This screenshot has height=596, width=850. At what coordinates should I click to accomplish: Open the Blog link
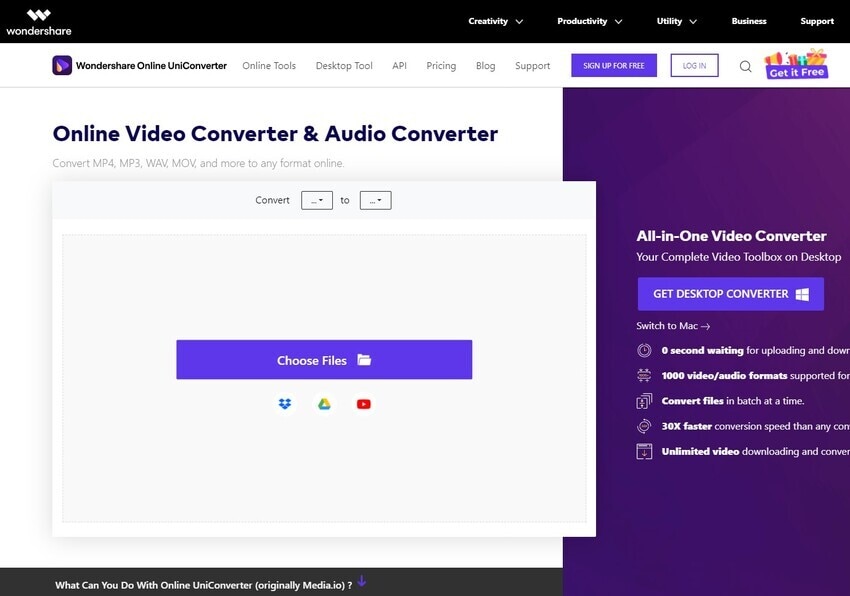(x=486, y=66)
